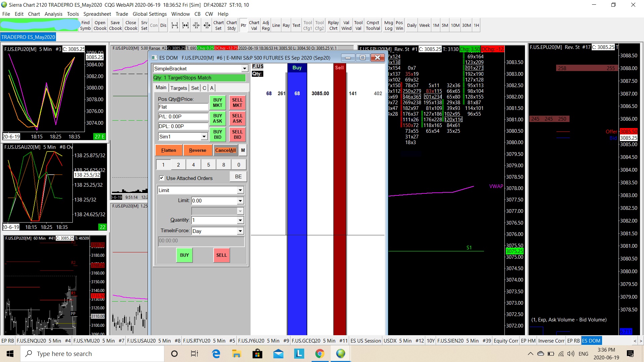The image size is (644, 362).
Task: Click the first expand bar spacing icon
Action: 174,25
